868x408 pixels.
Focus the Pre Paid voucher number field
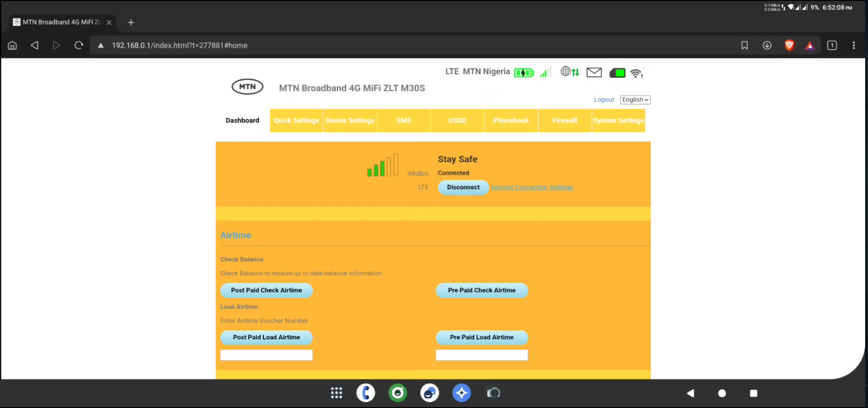482,355
